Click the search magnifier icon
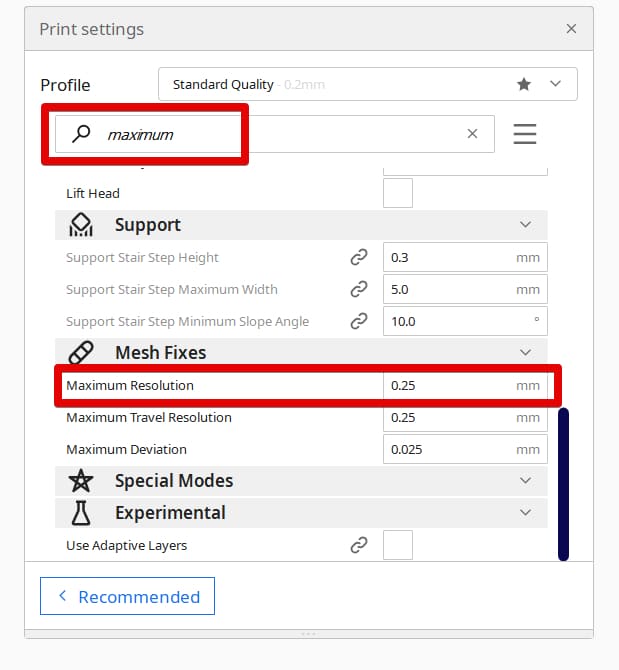The image size is (619, 670). coord(81,134)
